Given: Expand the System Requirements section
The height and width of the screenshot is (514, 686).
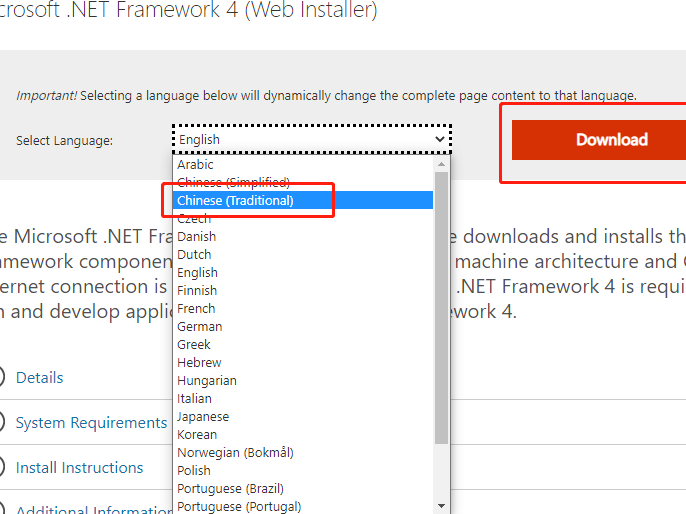Looking at the screenshot, I should point(91,423).
